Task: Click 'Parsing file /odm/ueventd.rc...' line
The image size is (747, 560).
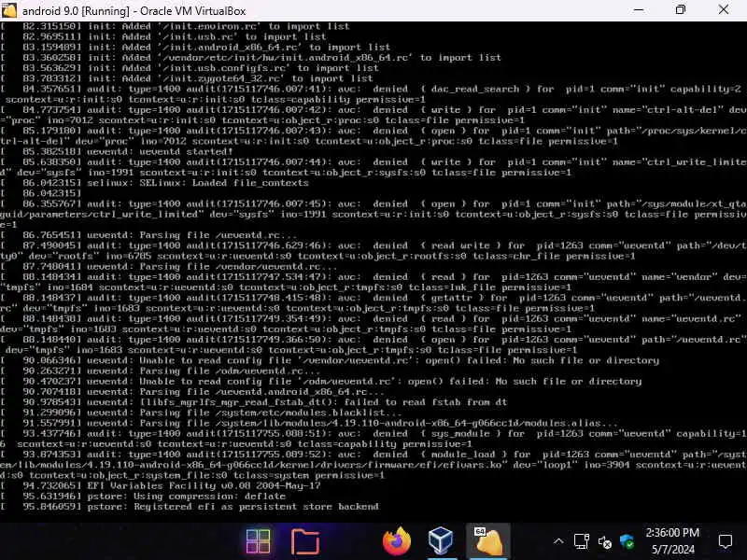Action: click(161, 371)
